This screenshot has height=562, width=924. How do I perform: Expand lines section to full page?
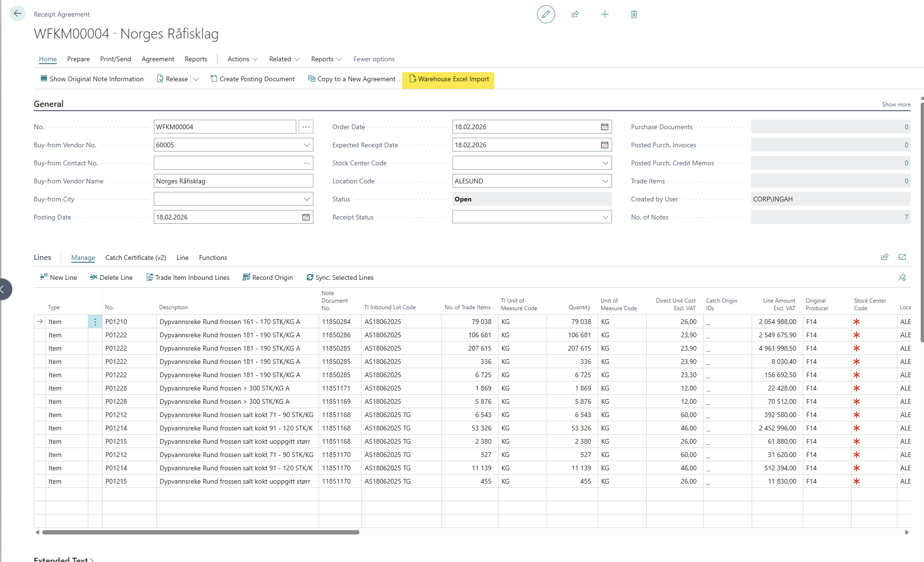[902, 257]
